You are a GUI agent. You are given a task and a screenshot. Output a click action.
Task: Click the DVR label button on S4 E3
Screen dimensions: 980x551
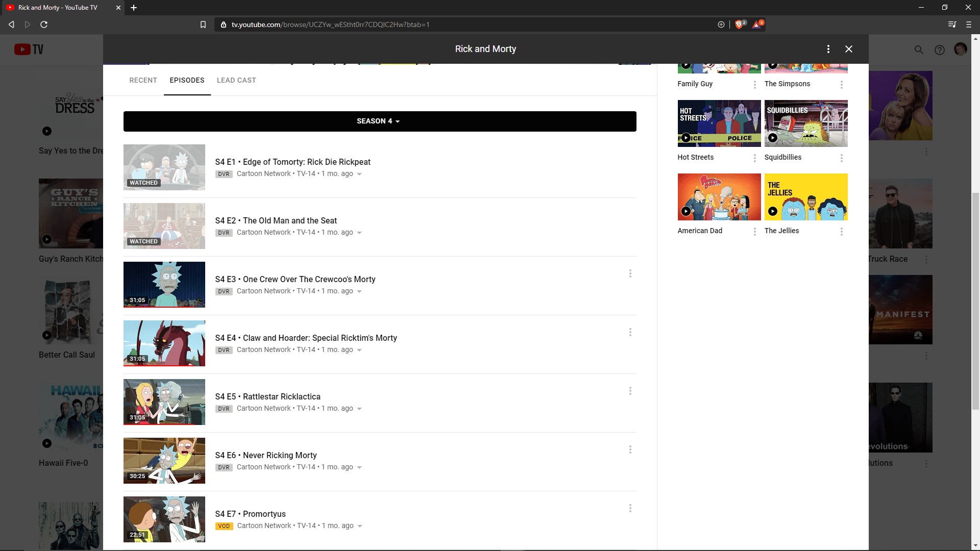(x=224, y=291)
